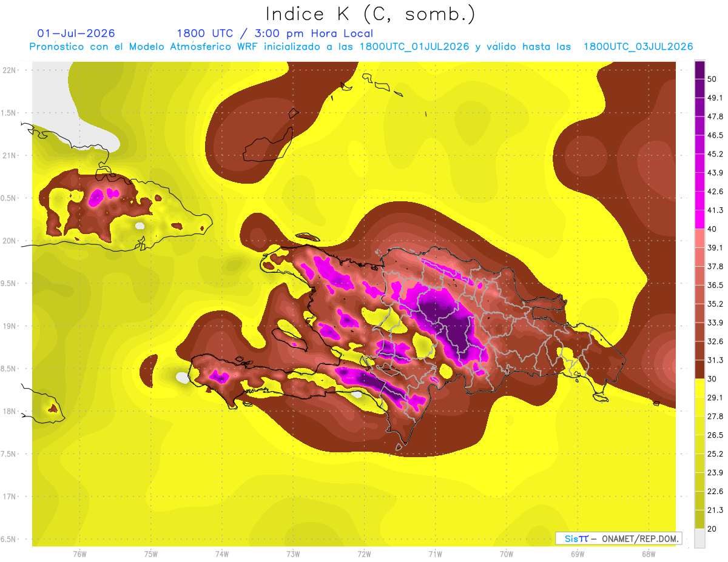Click the "74W" longitude axis label
728x562 pixels.
(222, 554)
